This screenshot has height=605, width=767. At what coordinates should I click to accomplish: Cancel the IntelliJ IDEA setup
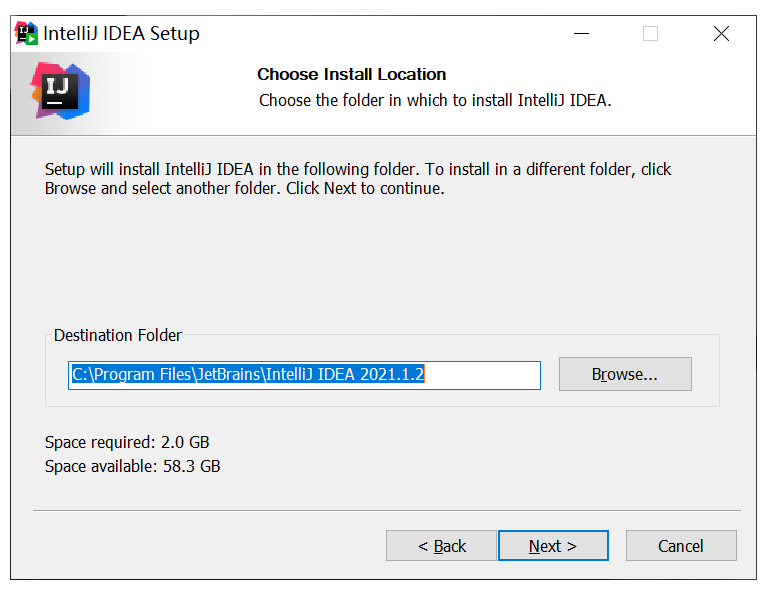(x=681, y=545)
